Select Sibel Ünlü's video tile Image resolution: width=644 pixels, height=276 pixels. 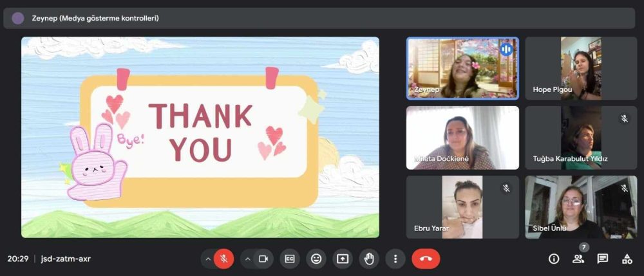581,207
